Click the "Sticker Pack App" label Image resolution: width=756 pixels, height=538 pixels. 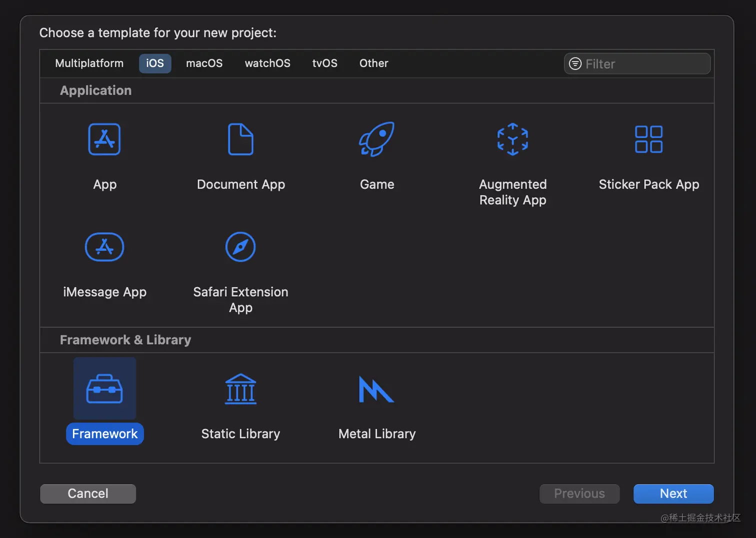649,184
